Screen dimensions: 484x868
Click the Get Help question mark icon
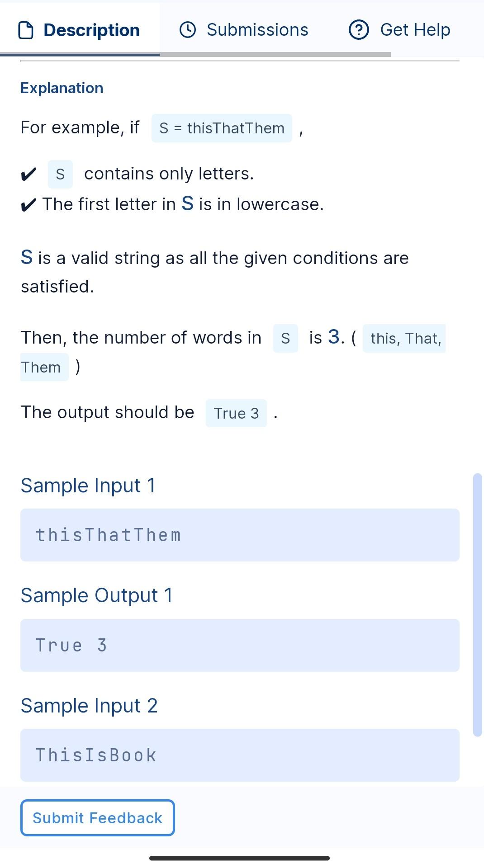point(359,29)
